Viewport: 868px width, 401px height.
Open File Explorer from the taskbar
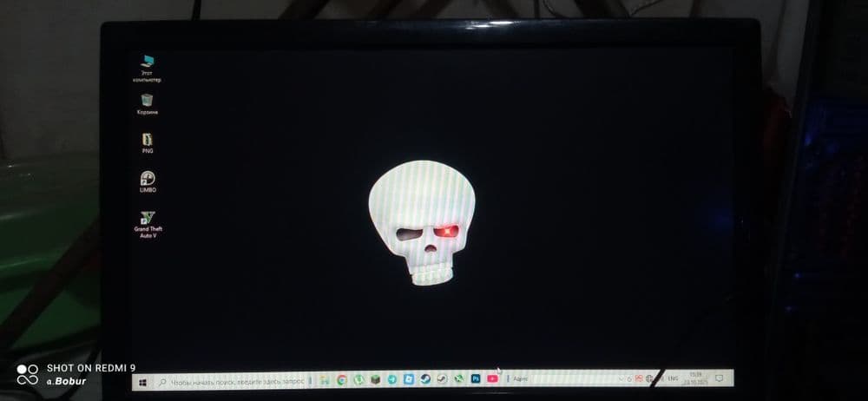click(x=325, y=380)
